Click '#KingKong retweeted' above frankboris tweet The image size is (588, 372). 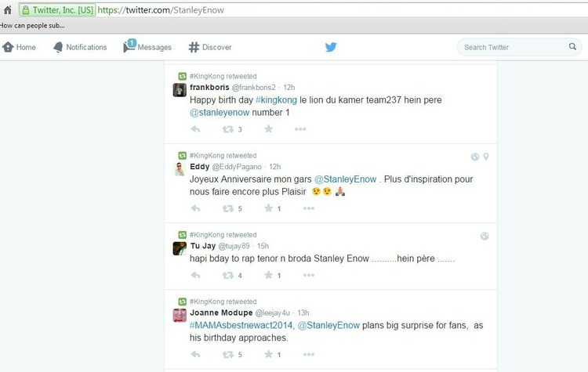pos(223,76)
